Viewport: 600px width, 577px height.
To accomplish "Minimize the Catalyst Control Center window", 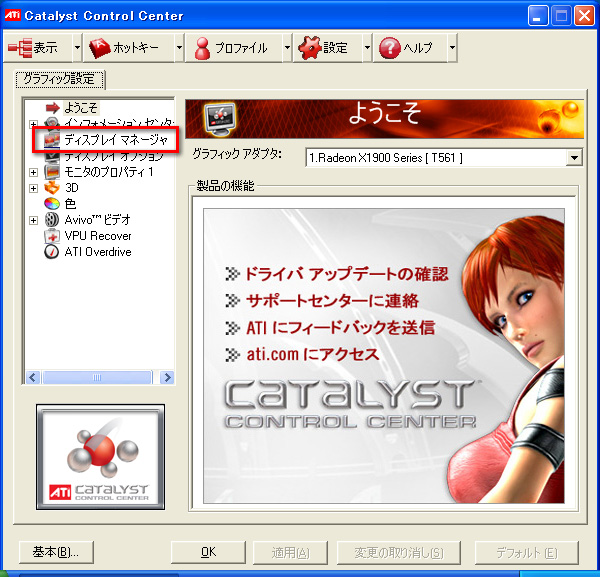I will [538, 16].
